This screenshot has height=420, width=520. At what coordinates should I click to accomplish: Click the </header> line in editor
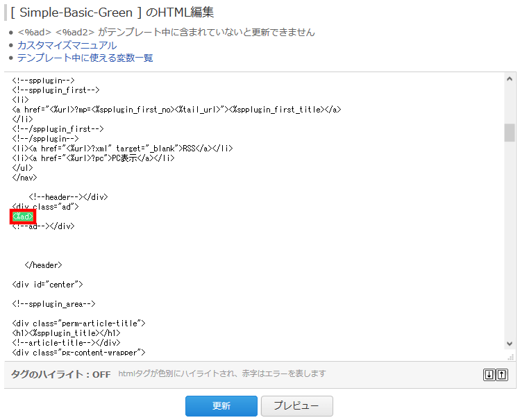[x=43, y=265]
